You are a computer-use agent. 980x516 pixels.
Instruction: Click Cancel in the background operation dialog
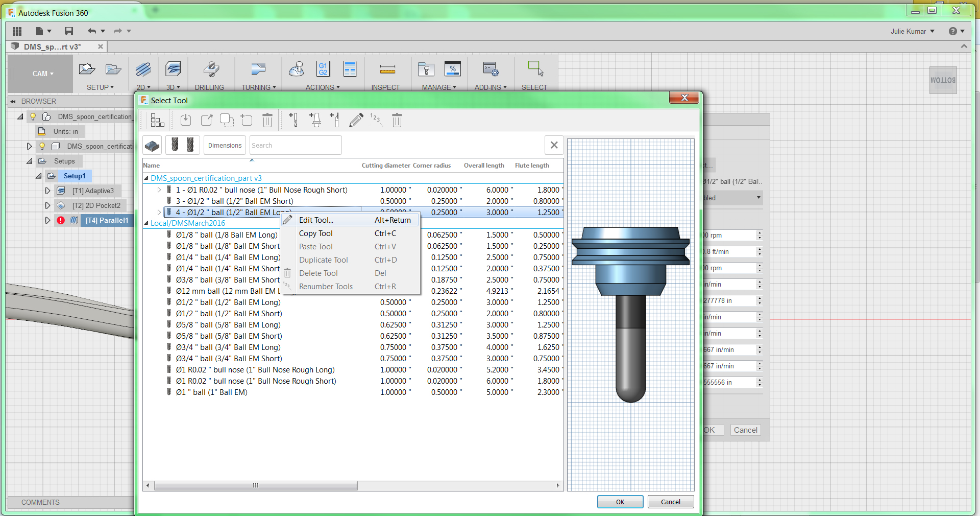click(x=745, y=430)
